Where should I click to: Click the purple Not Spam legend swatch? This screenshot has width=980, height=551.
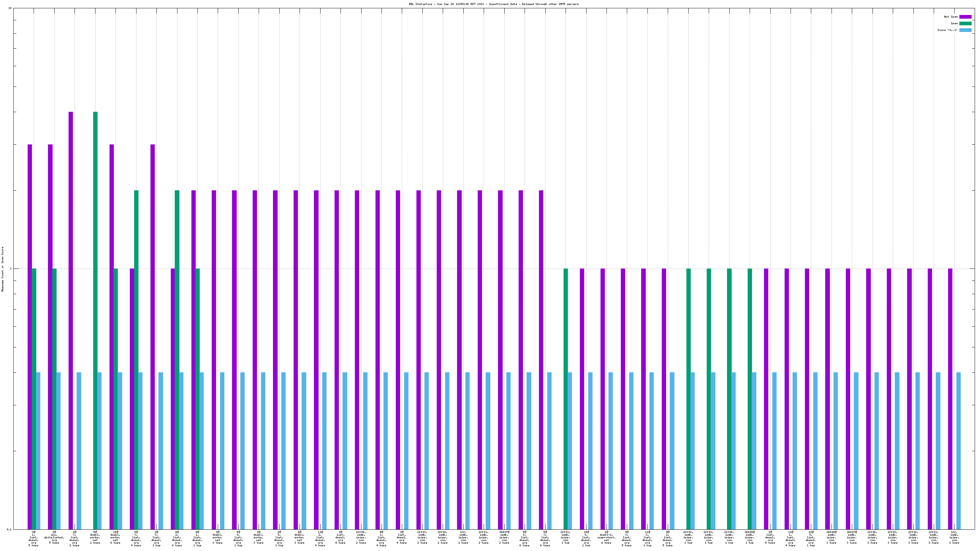[x=965, y=17]
